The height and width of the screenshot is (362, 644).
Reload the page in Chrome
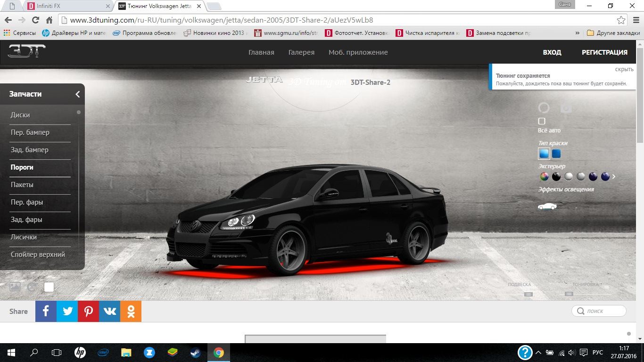(35, 20)
